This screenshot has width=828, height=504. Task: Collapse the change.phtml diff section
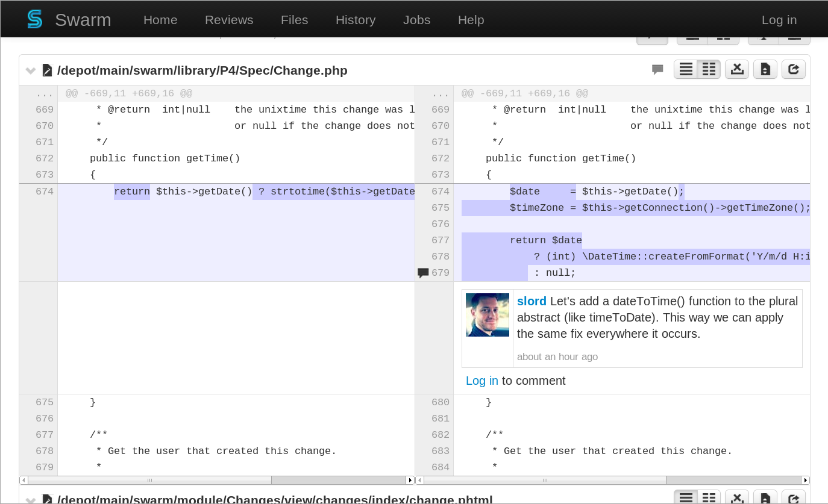pos(31,500)
